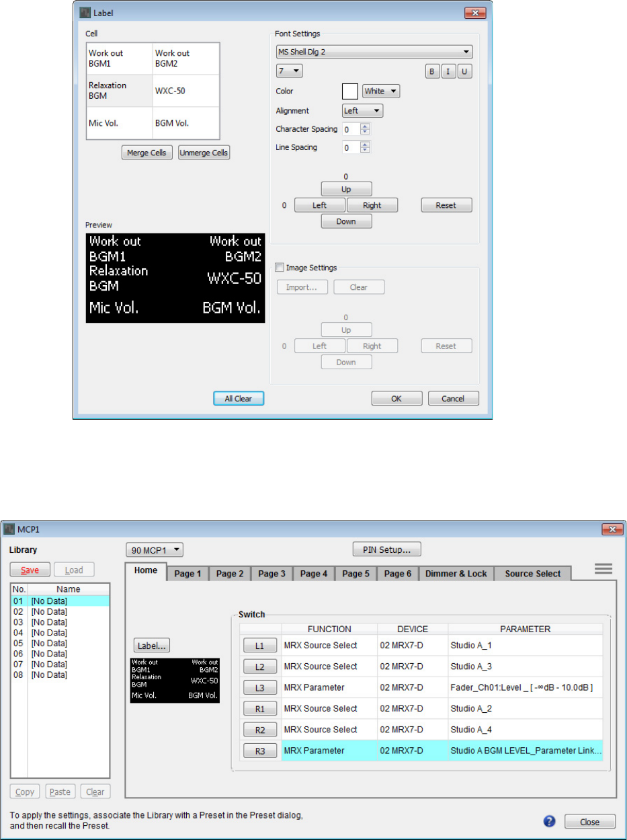The height and width of the screenshot is (840, 627).
Task: Open the MS Shell Dlg 2 font dropdown
Action: pyautogui.click(x=374, y=52)
